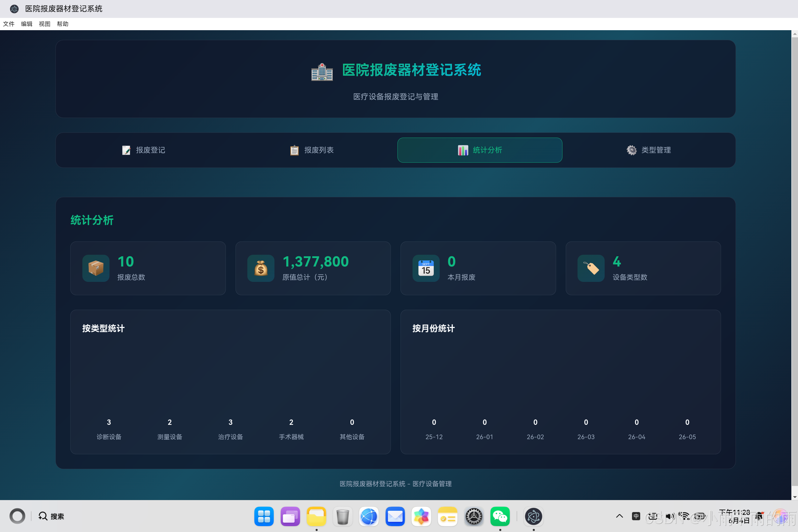Click the 设备类型数 label
Viewport: 798px width, 532px height.
pyautogui.click(x=630, y=277)
